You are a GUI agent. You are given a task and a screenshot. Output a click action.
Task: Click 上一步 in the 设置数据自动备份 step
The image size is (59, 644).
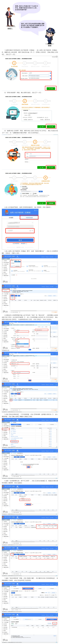(41, 203)
